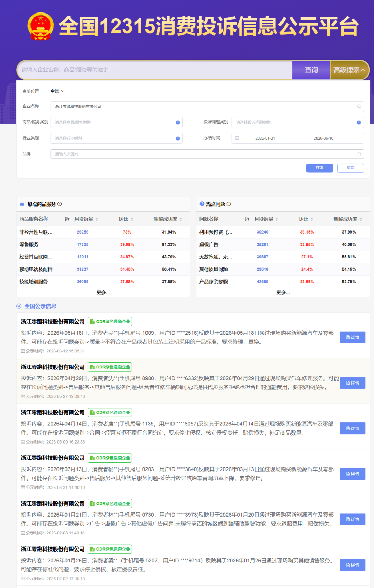Click the 2026-06-16 end date field
The width and height of the screenshot is (374, 588).
point(323,138)
